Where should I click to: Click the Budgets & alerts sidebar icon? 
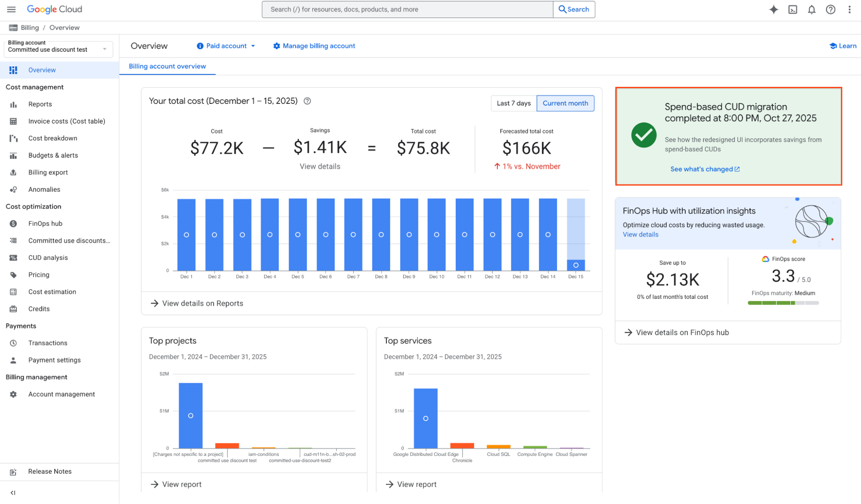[x=13, y=155]
